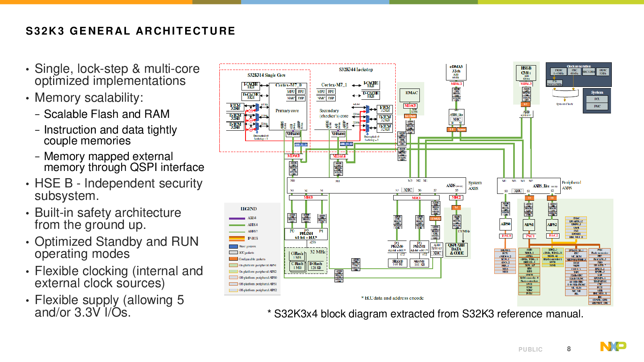Viewport: 644px width, 362px height.
Task: Click the block diagram caption under the figure
Action: (x=425, y=314)
